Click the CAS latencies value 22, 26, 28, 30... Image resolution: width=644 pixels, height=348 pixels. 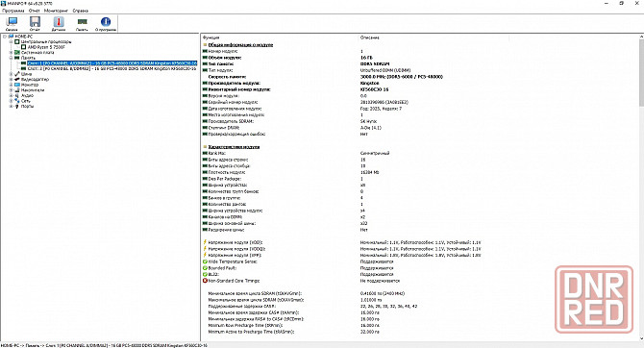click(x=388, y=306)
